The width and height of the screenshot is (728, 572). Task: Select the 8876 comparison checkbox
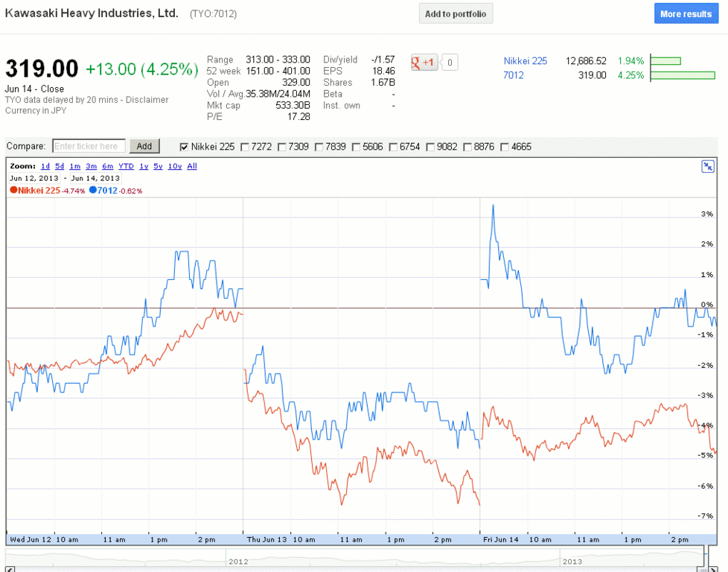tap(467, 147)
